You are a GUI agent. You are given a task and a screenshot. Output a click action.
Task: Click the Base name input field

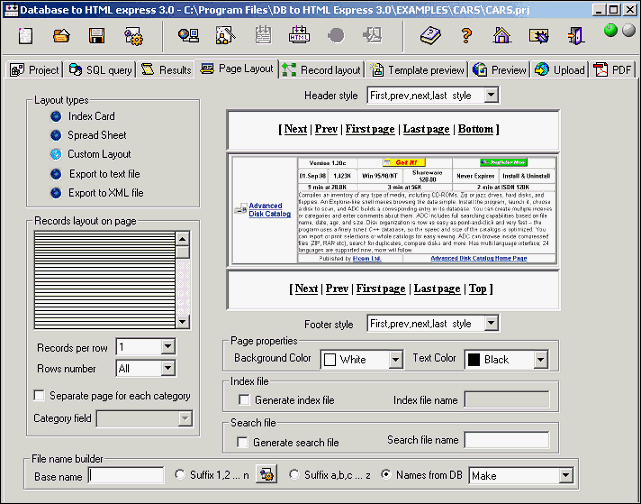pos(126,475)
